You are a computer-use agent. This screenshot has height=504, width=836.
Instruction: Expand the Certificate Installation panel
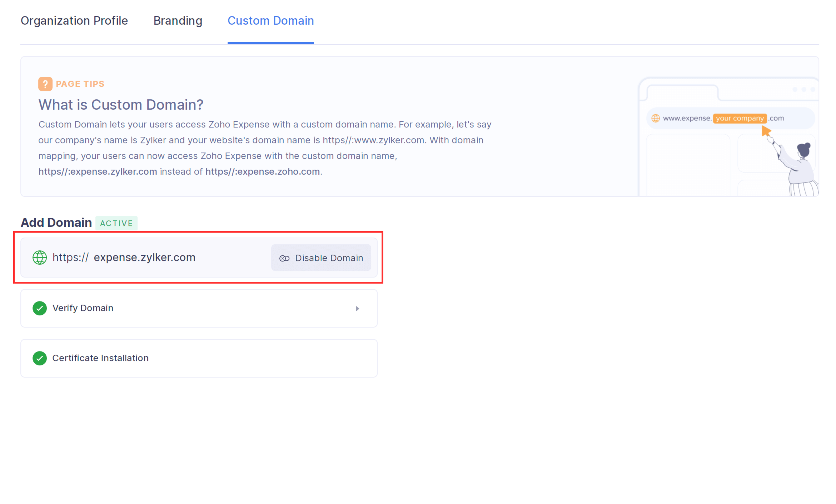click(199, 358)
